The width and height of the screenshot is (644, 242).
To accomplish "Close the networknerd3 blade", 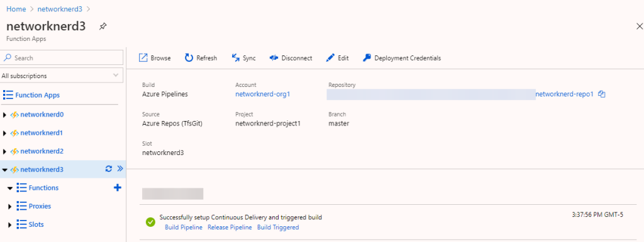I will (639, 26).
